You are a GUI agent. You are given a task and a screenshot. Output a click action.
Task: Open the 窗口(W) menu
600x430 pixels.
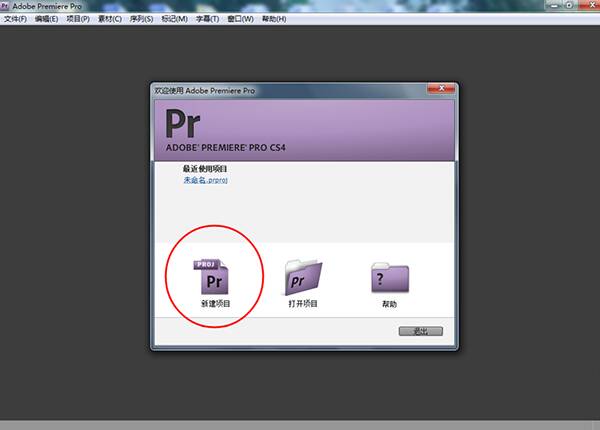240,19
